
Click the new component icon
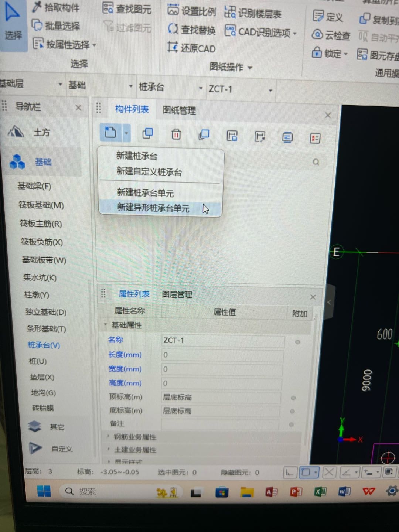[x=110, y=132]
